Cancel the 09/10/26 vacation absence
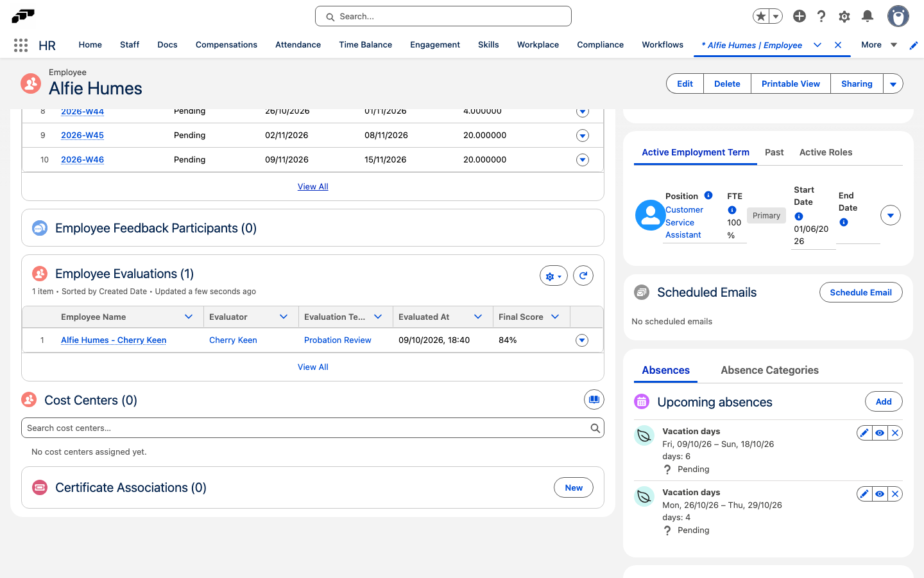This screenshot has height=578, width=924. click(x=895, y=433)
